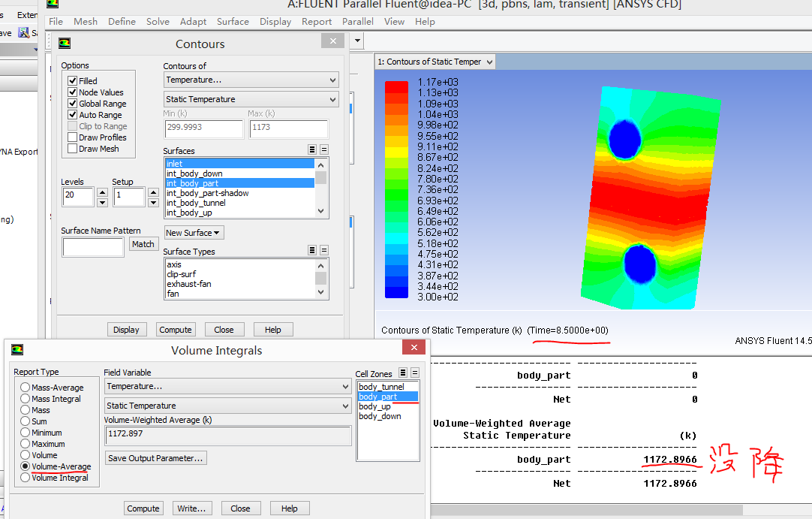
Task: Click the Surface Name Pattern text field
Action: click(93, 247)
